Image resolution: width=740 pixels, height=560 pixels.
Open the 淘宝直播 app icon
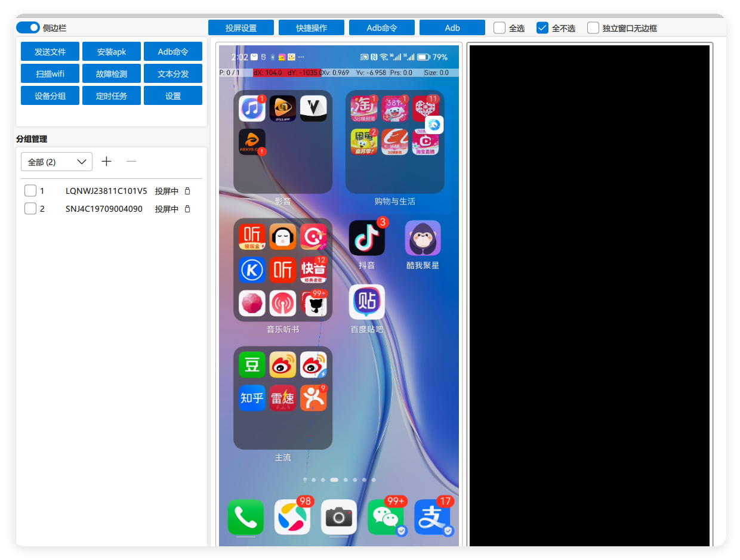pyautogui.click(x=425, y=142)
